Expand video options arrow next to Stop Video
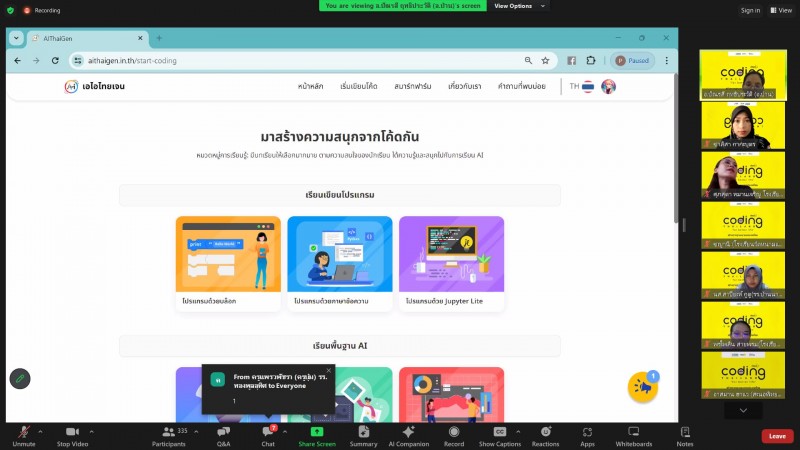The width and height of the screenshot is (800, 450). tap(91, 432)
